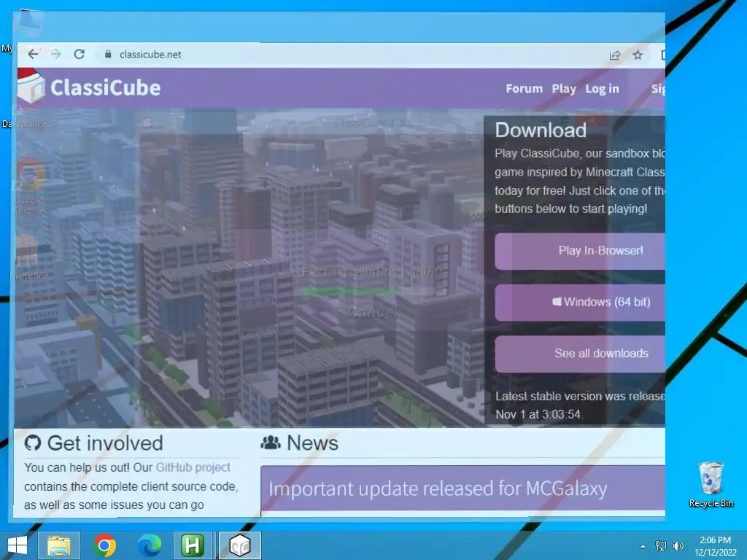The width and height of the screenshot is (747, 560).
Task: Bookmark this page with the star
Action: pyautogui.click(x=638, y=55)
